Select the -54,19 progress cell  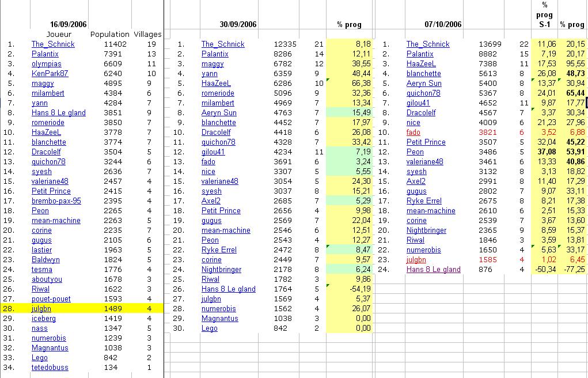pos(360,289)
